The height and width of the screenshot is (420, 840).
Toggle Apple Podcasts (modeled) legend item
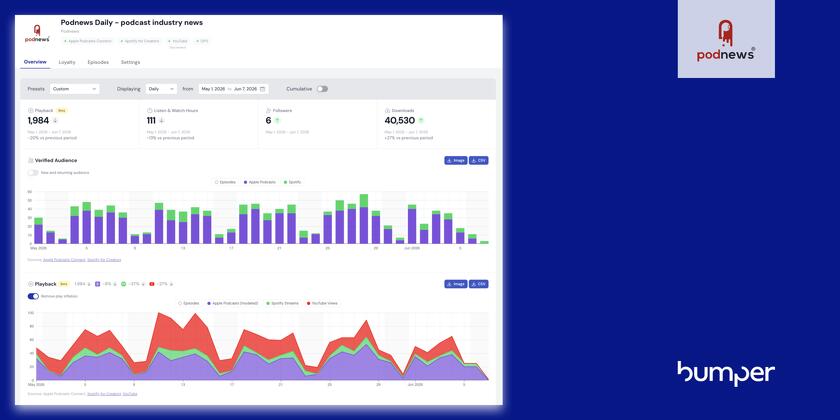click(232, 303)
